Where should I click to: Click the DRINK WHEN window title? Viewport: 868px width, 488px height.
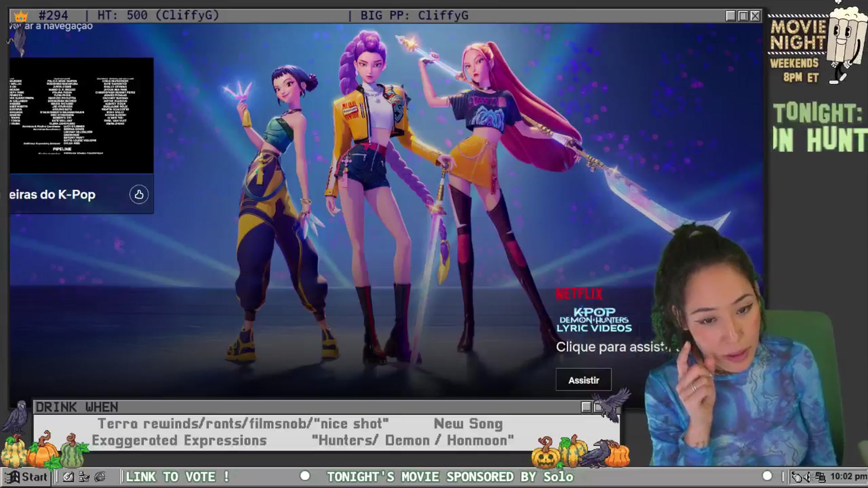coord(77,407)
